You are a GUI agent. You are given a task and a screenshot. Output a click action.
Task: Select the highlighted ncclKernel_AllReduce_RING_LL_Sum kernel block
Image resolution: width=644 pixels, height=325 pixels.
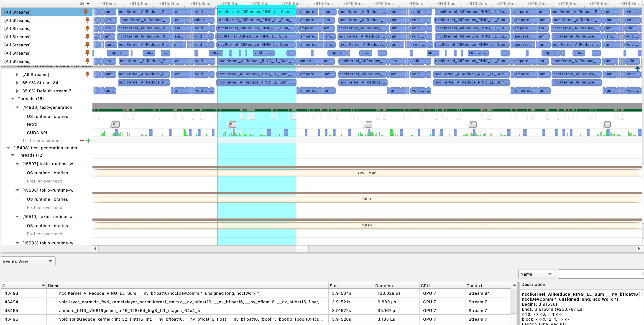point(256,12)
